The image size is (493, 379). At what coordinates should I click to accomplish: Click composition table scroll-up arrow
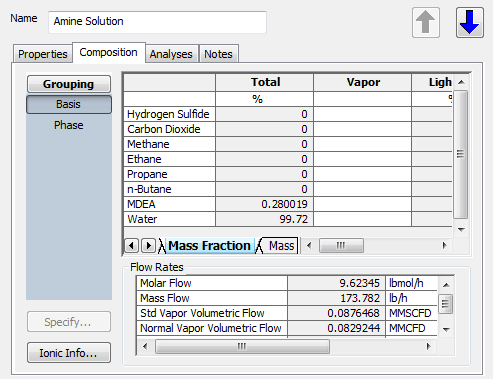click(x=461, y=82)
